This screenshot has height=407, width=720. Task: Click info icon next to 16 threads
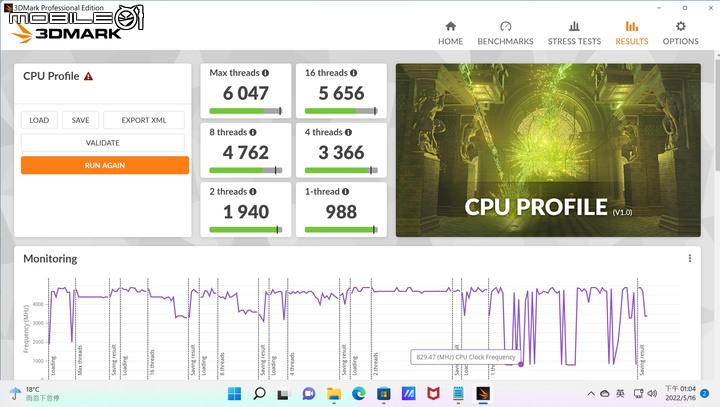(354, 73)
